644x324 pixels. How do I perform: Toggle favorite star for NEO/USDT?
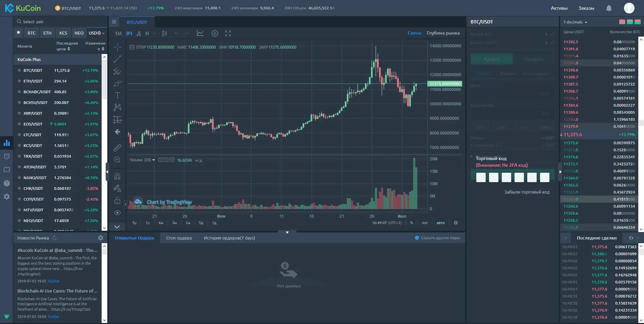pos(19,221)
